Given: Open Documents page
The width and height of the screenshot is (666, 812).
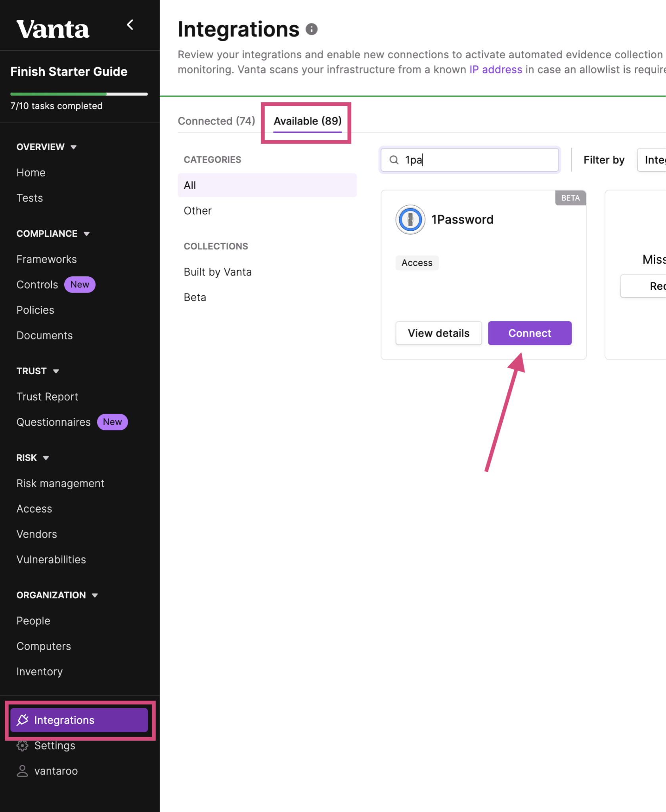Looking at the screenshot, I should point(45,335).
